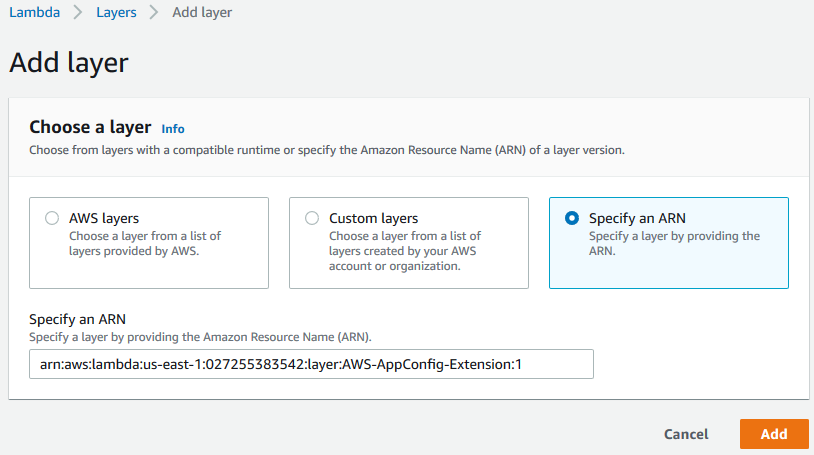
Task: Open the Info link beside Choose a layer
Action: click(x=173, y=129)
